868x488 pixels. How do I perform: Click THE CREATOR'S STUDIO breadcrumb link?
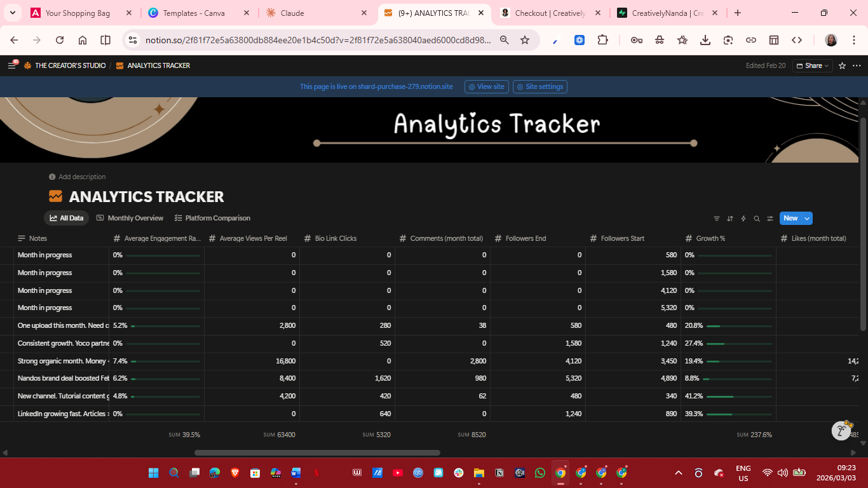point(70,65)
